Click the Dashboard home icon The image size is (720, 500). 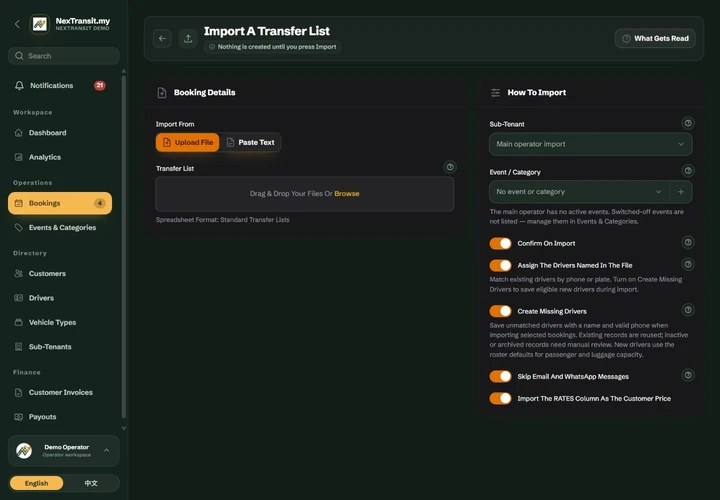tap(19, 133)
